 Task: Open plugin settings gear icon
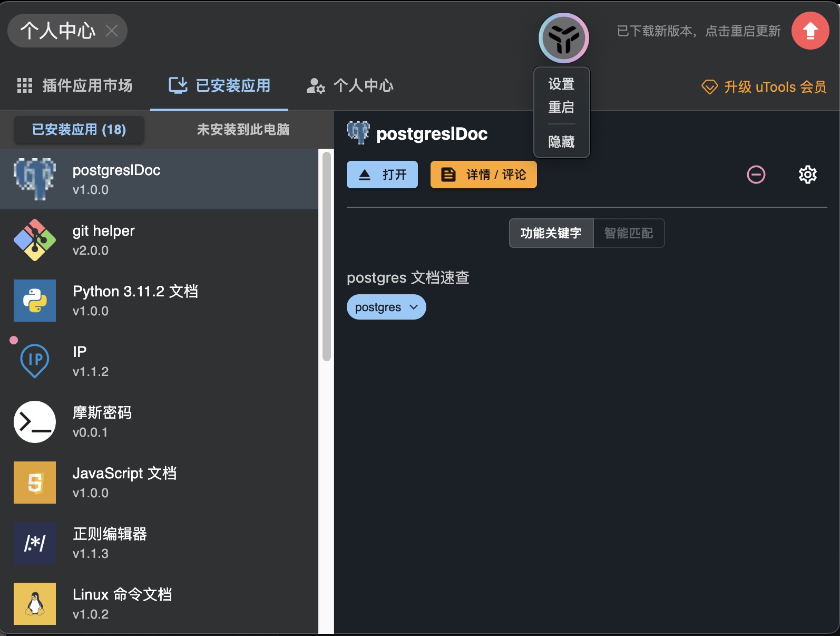point(807,175)
